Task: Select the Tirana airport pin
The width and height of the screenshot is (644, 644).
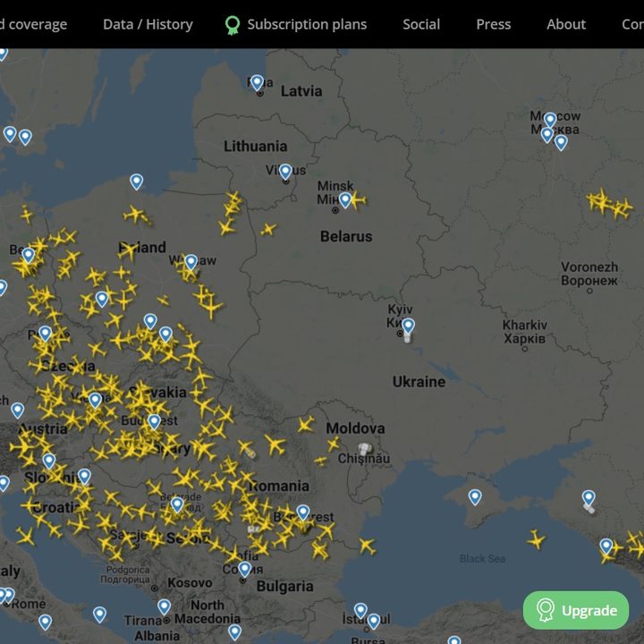Action: (164, 606)
